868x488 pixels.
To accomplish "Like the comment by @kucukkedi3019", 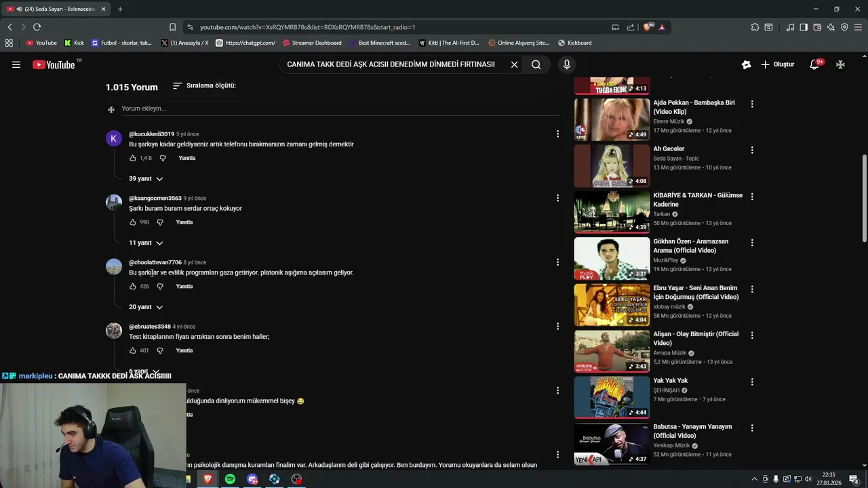I will (x=133, y=158).
